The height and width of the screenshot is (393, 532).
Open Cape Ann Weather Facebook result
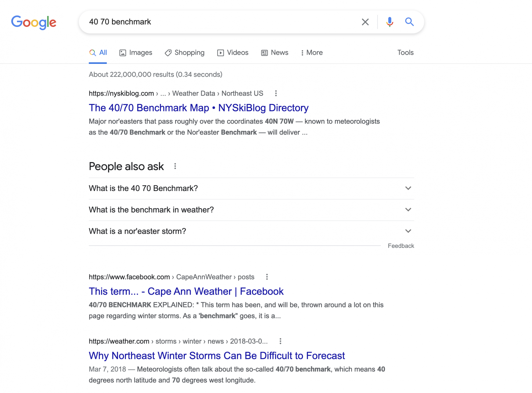tap(186, 291)
